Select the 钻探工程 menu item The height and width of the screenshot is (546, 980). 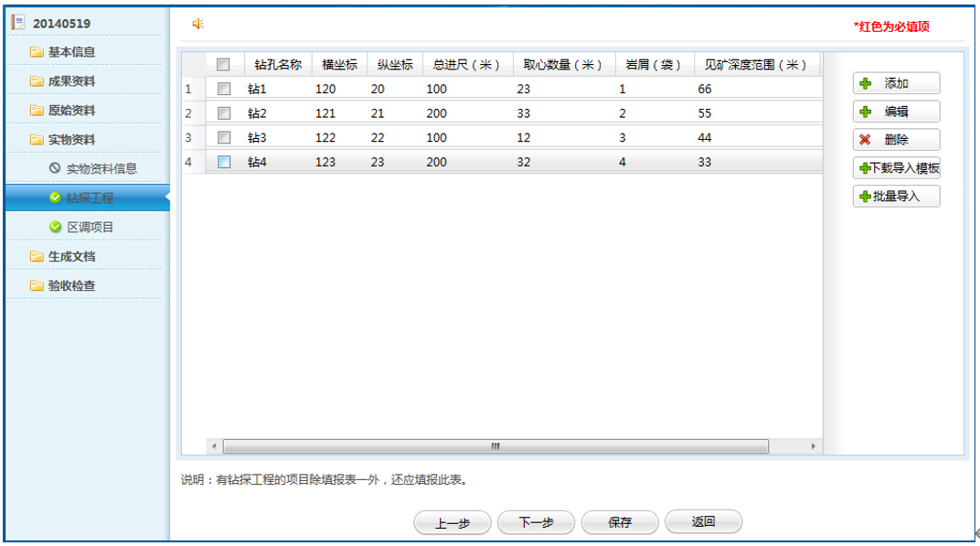click(88, 198)
